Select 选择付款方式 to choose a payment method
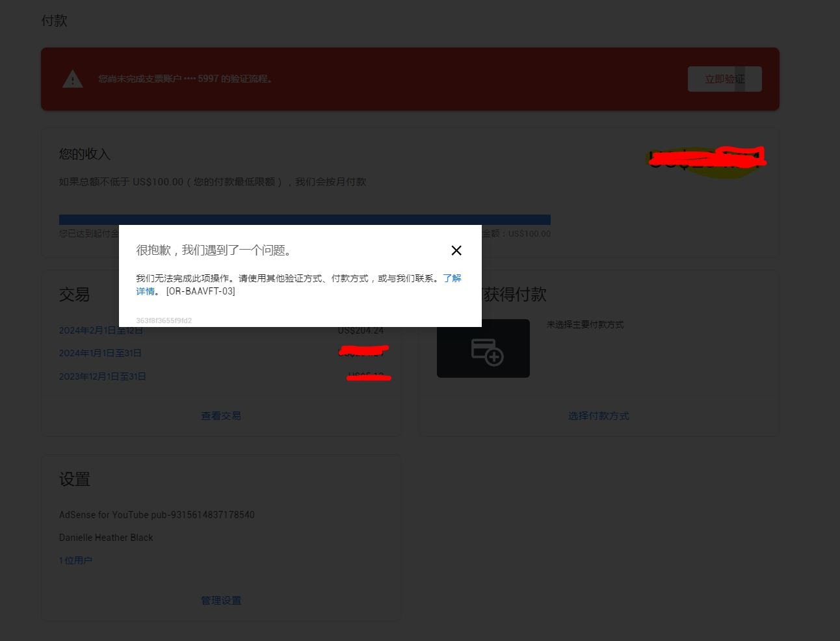Image resolution: width=840 pixels, height=641 pixels. click(598, 415)
